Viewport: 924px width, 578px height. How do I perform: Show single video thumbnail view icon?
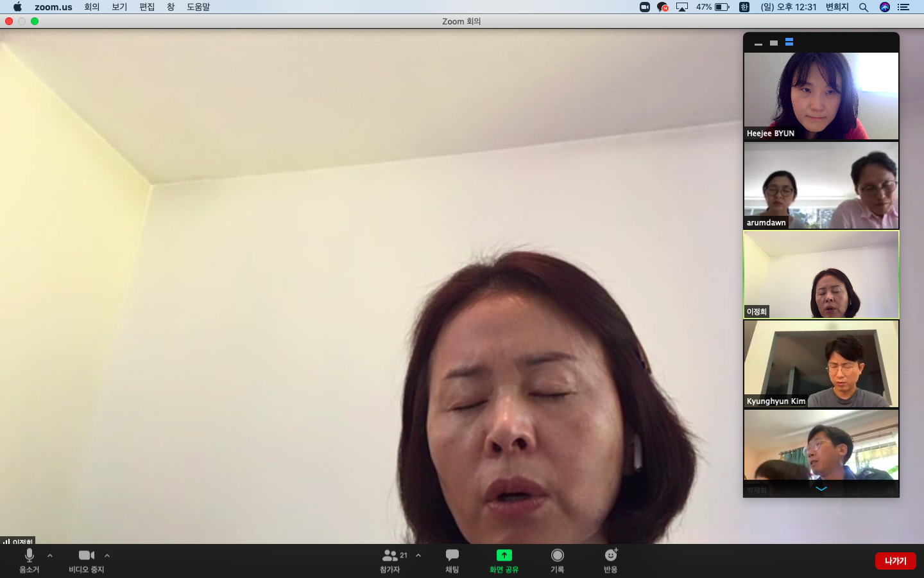774,43
